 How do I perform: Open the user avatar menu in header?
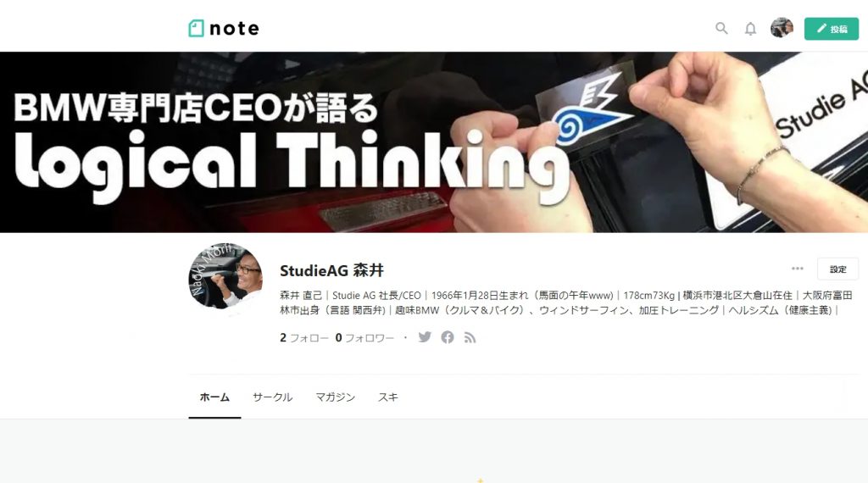[x=782, y=28]
